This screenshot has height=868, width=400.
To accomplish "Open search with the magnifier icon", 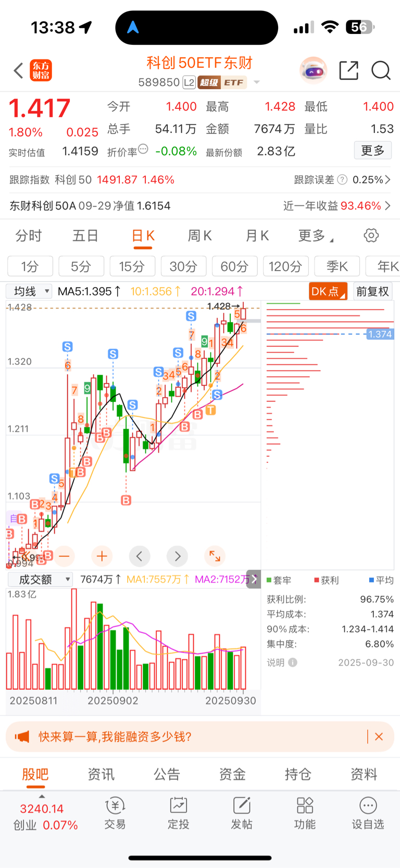I will [x=381, y=70].
